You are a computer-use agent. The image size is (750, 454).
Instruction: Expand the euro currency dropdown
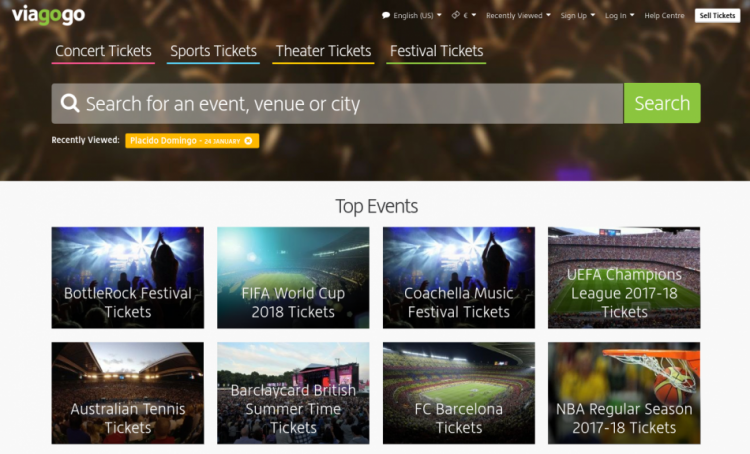469,16
